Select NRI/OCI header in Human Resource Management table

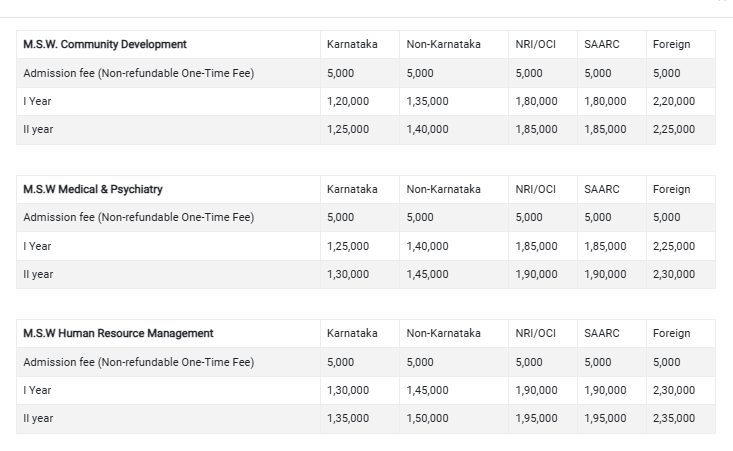(x=535, y=333)
